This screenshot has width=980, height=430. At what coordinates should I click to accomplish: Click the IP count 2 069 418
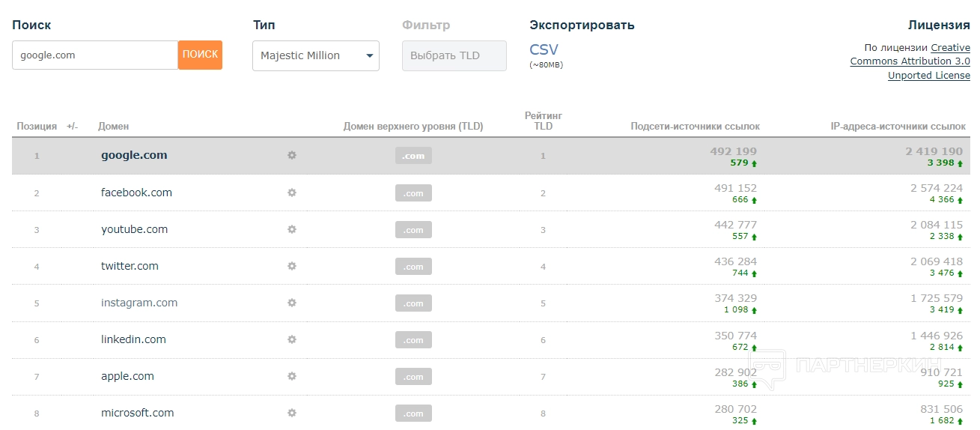(937, 261)
